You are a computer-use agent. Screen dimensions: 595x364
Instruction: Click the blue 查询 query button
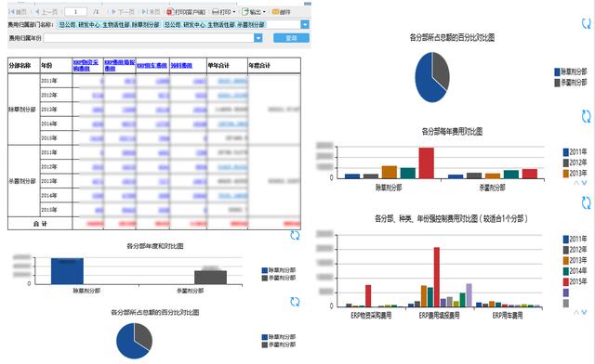point(291,38)
